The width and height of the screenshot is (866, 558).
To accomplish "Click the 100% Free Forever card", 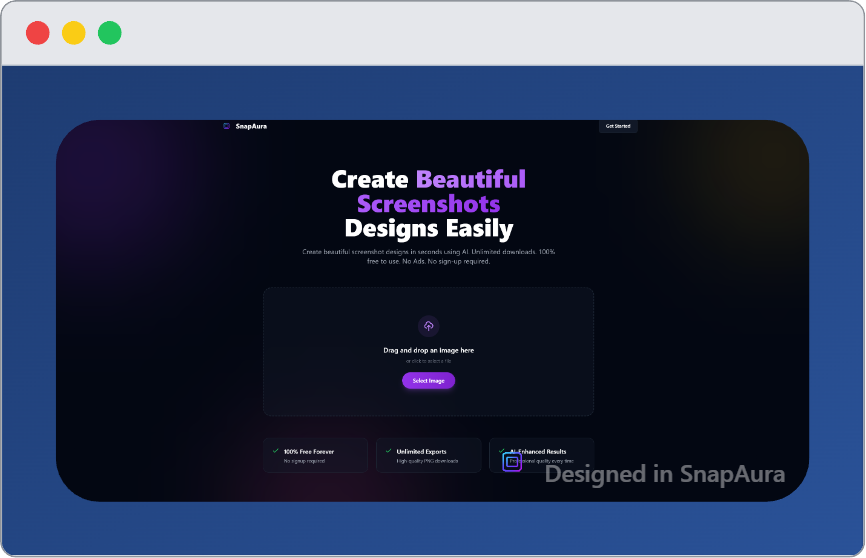I will click(x=315, y=455).
